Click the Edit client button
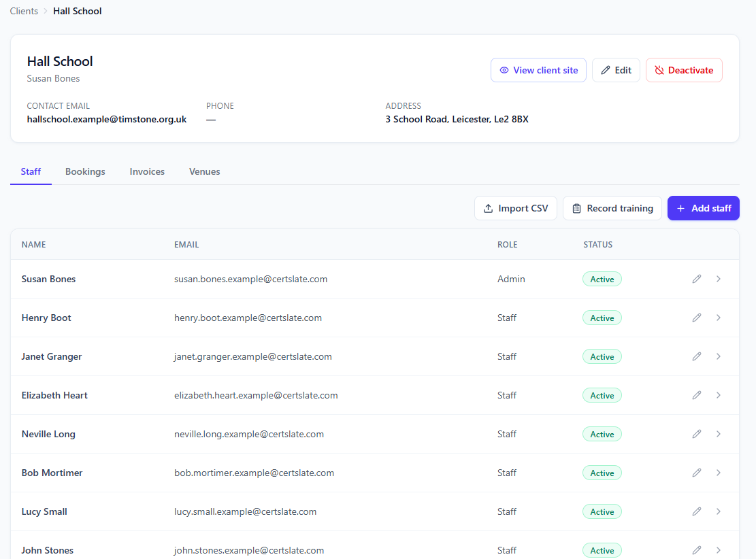 tap(617, 70)
